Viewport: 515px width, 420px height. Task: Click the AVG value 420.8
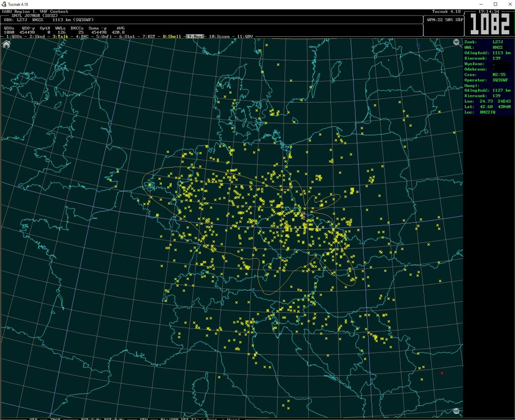pyautogui.click(x=118, y=32)
